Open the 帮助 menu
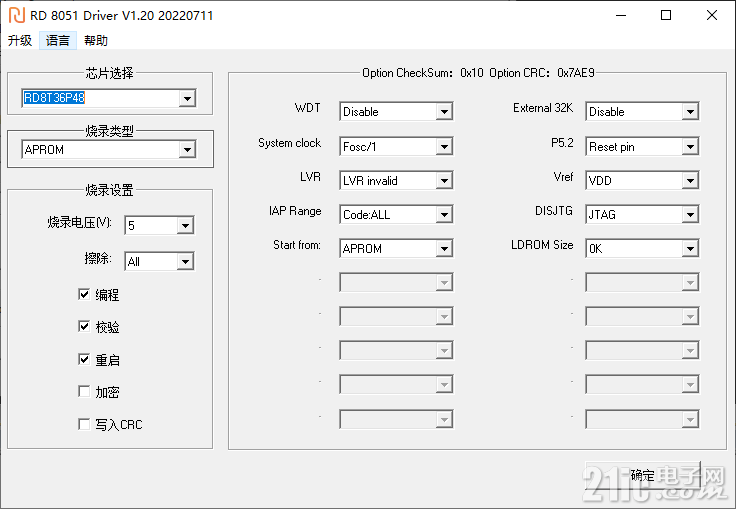The height and width of the screenshot is (509, 736). [x=96, y=40]
